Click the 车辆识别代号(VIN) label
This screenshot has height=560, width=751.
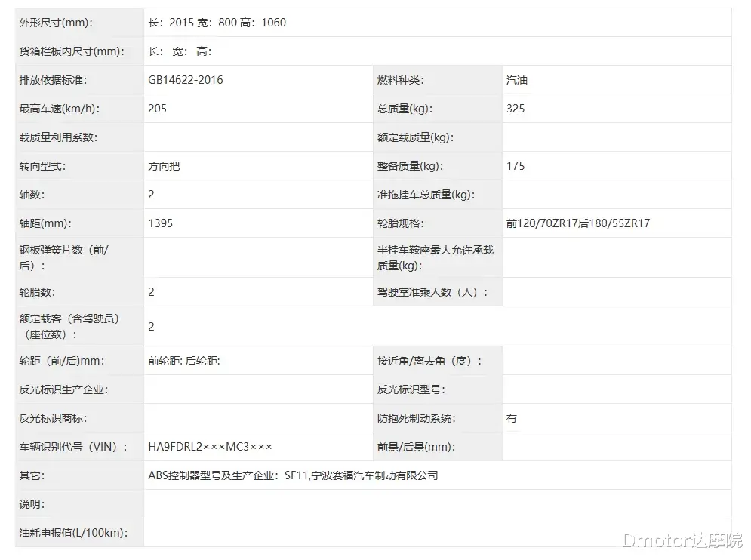(74, 447)
